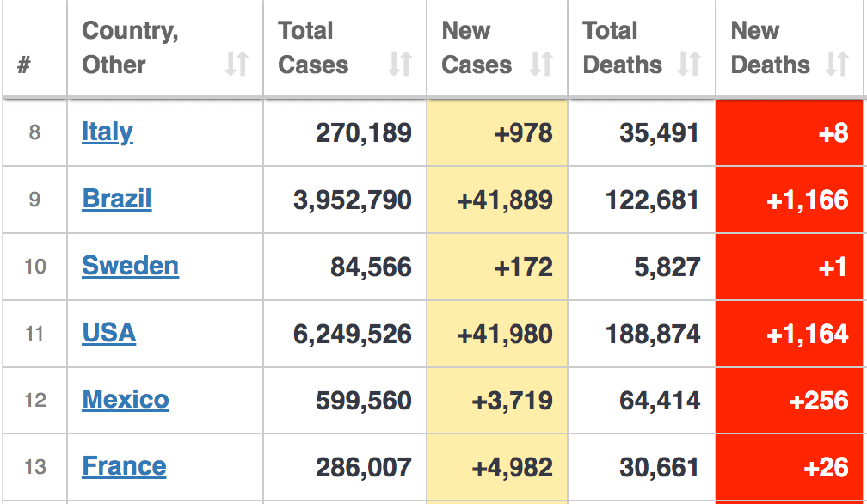Click Mexico's total deaths value 64,414
Image resolution: width=867 pixels, height=504 pixels.
[660, 400]
